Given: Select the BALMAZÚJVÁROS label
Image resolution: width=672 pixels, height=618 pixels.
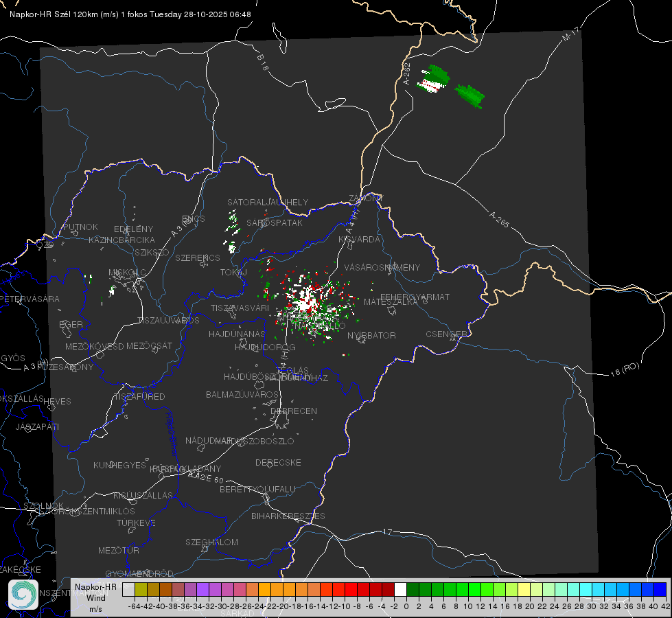Looking at the screenshot, I should (x=242, y=394).
